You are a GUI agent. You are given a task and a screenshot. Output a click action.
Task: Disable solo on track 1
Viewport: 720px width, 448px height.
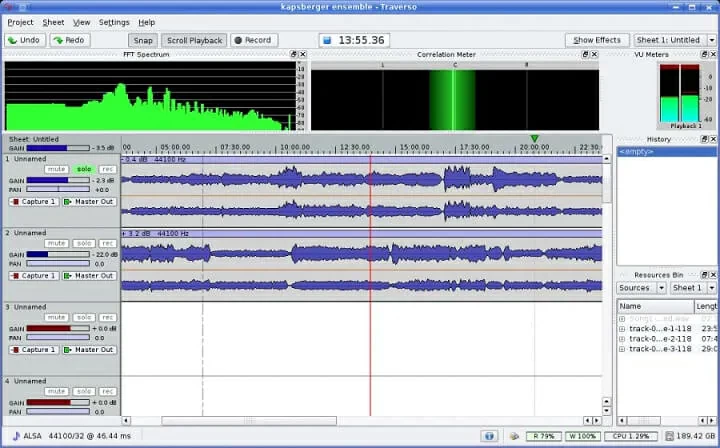83,170
